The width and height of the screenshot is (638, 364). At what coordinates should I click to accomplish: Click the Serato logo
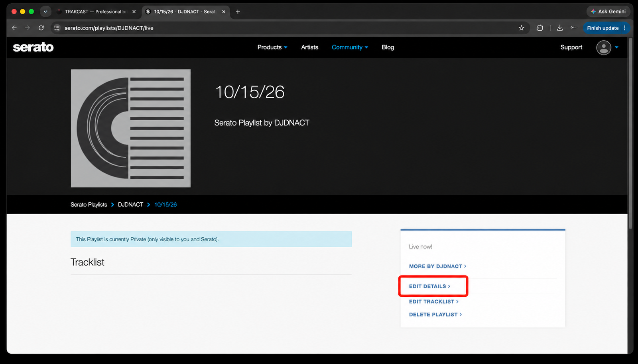coord(33,47)
